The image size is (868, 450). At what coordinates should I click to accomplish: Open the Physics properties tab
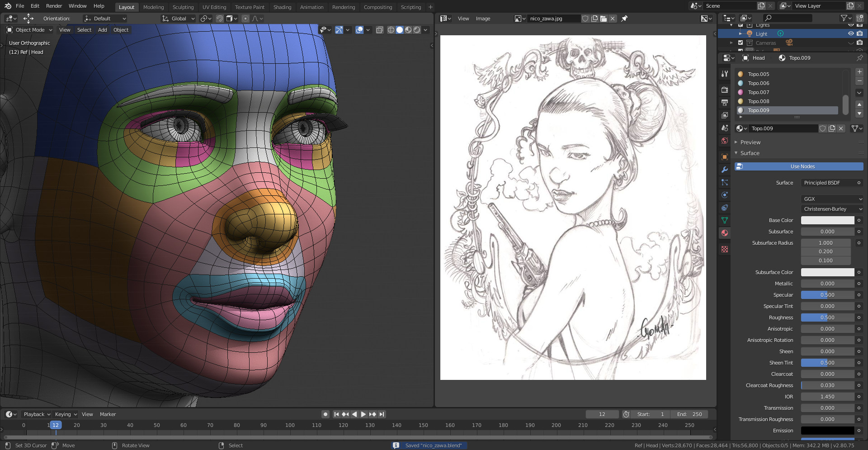pyautogui.click(x=725, y=195)
